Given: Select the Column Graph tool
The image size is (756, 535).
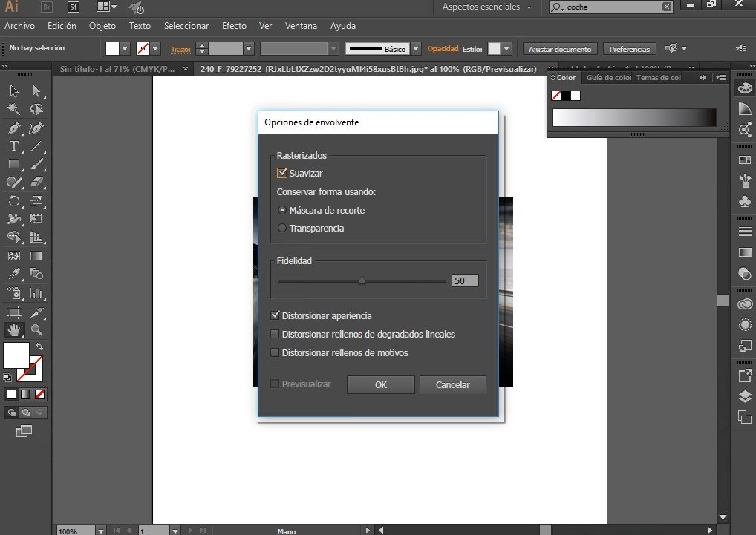Looking at the screenshot, I should [x=36, y=293].
